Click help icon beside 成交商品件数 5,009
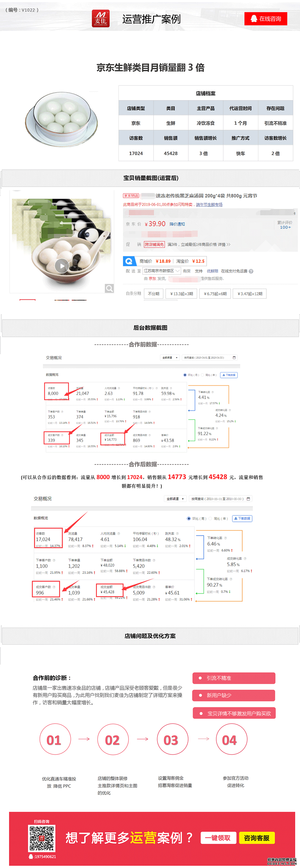 pos(154,587)
